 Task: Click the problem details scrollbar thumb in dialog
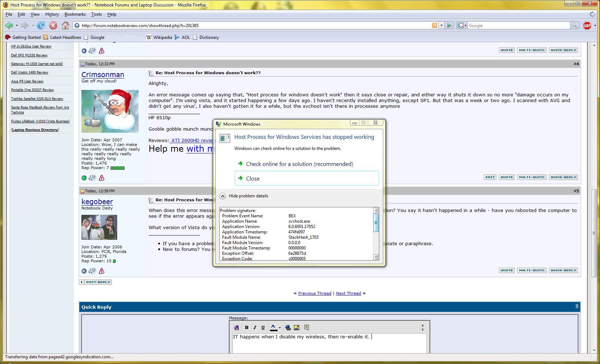click(x=376, y=223)
